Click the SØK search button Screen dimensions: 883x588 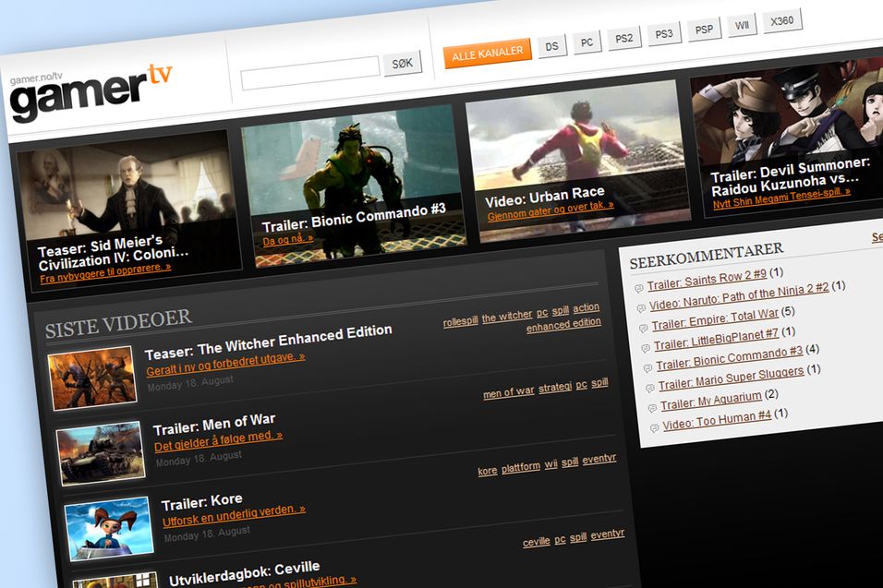tap(402, 64)
